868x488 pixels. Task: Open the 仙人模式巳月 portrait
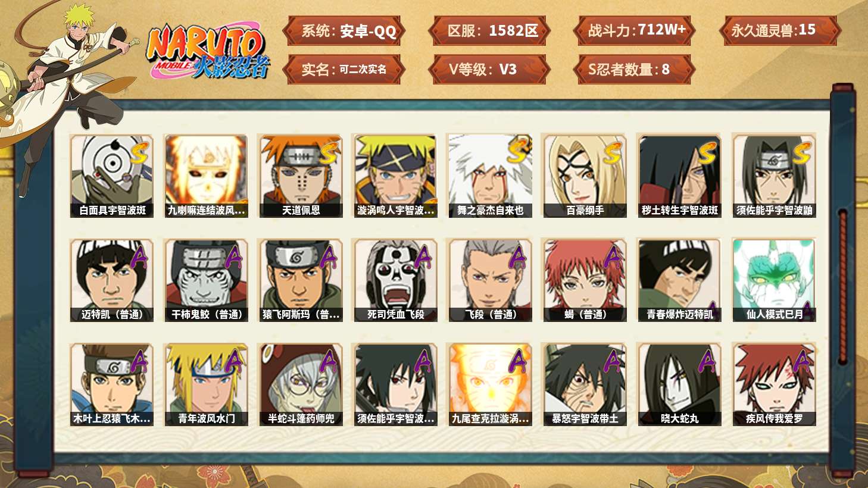click(774, 280)
